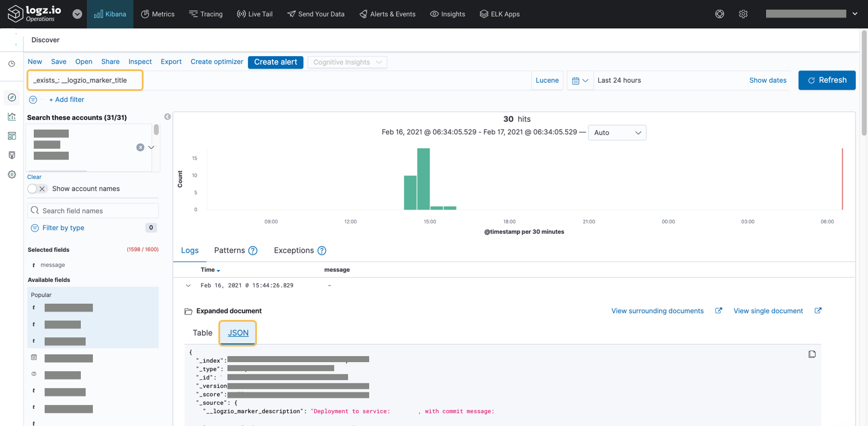Open the calendar date picker dropdown
Viewport: 868px width, 426px height.
tap(580, 80)
